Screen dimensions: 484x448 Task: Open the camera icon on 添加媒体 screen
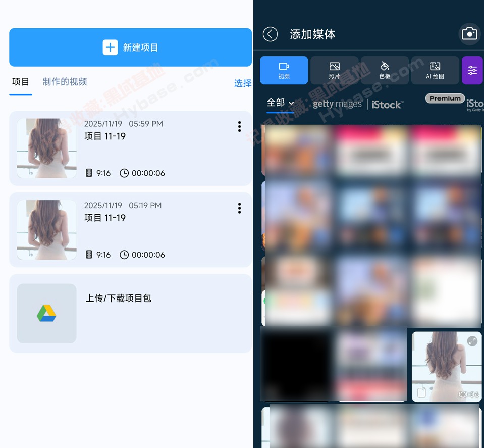(469, 34)
